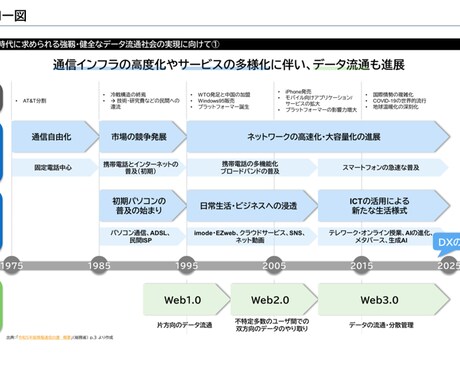Click the 冷戦構造の終焉 bullet text
This screenshot has width=460, height=380.
(128, 95)
